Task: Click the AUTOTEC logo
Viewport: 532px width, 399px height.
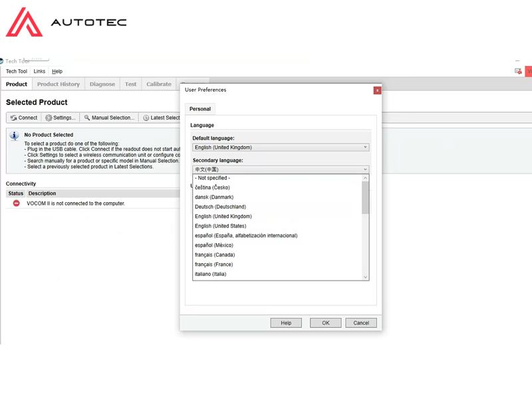Action: [x=66, y=22]
